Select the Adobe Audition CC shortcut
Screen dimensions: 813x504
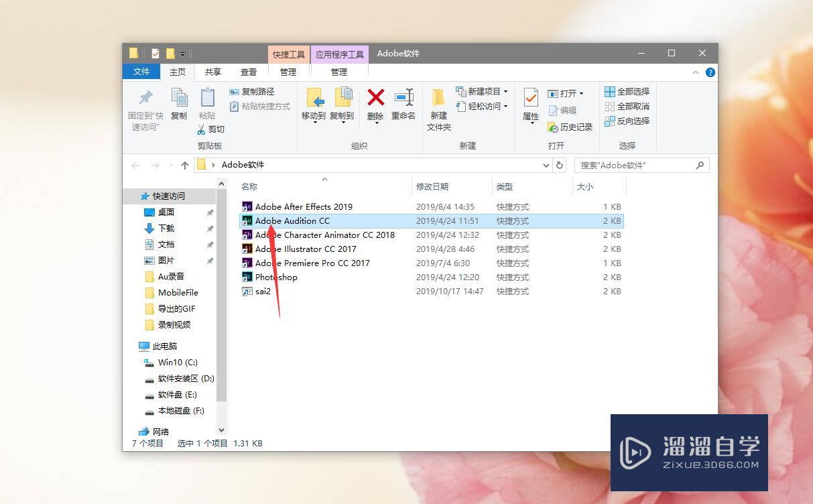[432, 220]
